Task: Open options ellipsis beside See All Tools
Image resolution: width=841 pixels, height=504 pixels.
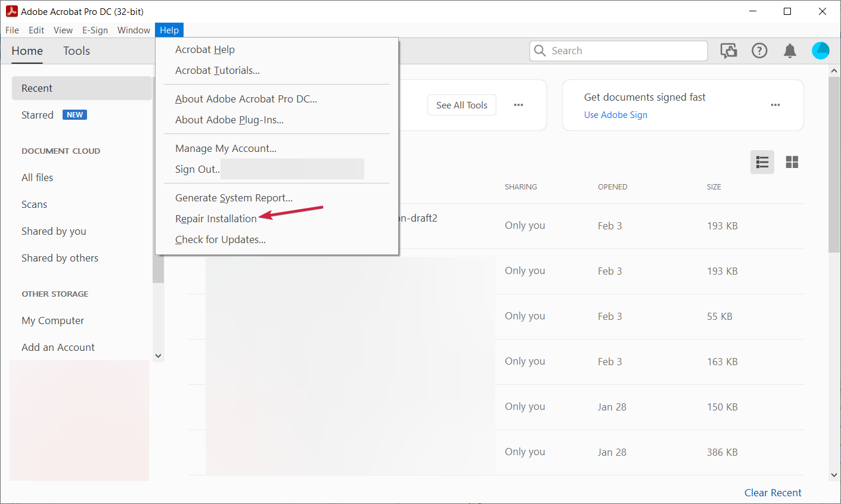Action: coord(519,105)
